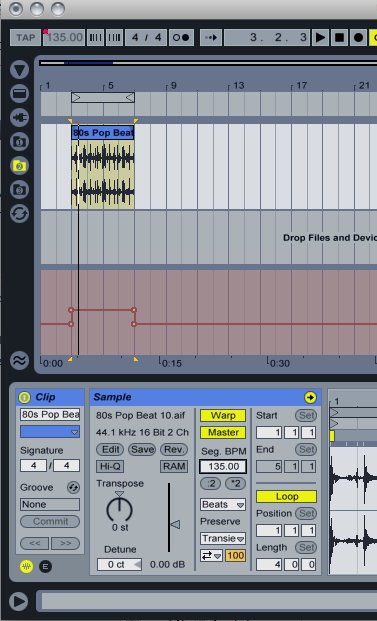Click the 0:15 time ruler mark
The image size is (377, 621).
(171, 363)
